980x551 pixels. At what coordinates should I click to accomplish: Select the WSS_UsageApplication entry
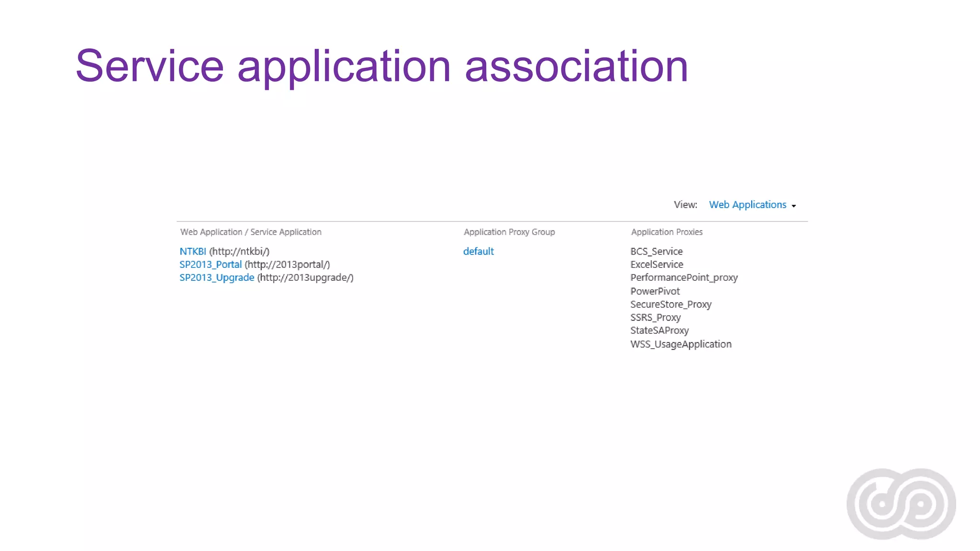click(x=681, y=344)
